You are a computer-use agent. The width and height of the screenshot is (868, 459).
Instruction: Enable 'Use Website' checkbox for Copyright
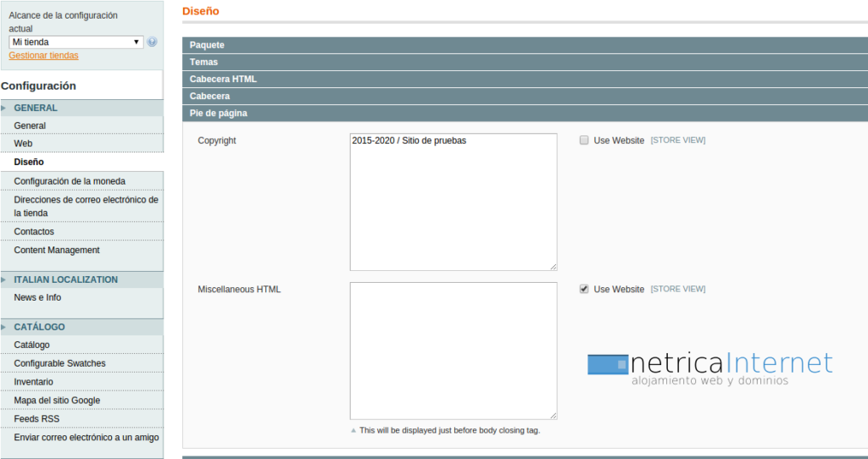click(584, 141)
